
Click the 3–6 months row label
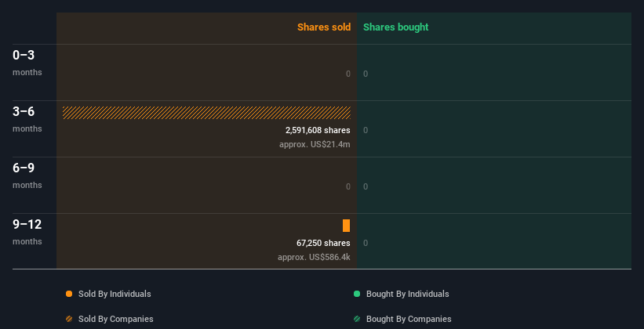tap(27, 119)
